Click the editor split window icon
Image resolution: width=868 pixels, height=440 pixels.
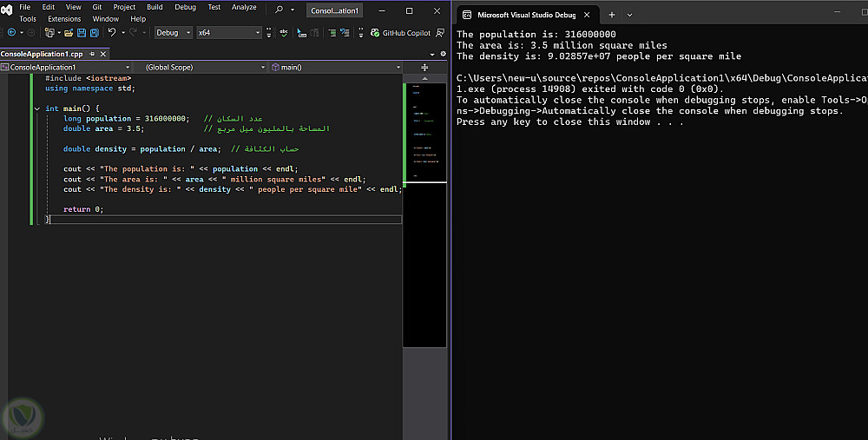tap(424, 67)
